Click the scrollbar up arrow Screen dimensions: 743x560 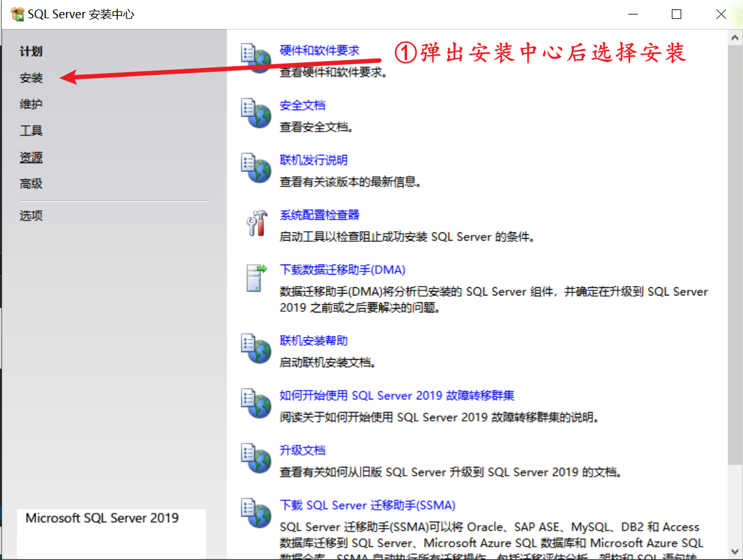point(735,38)
